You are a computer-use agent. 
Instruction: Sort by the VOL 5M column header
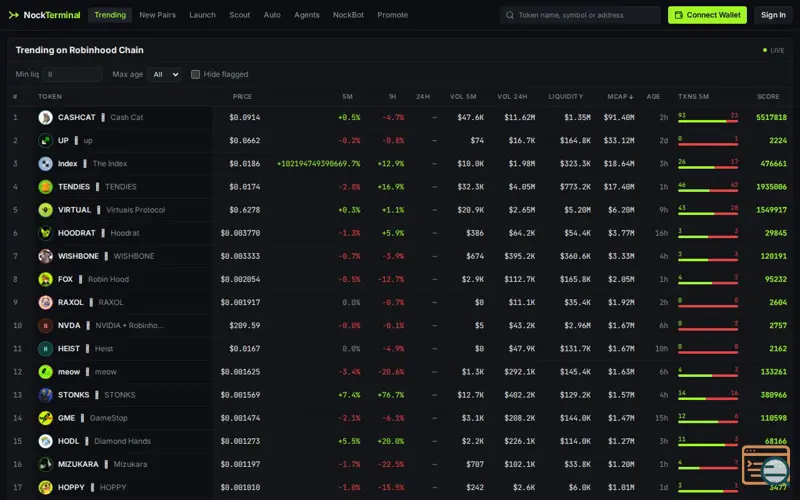(x=463, y=96)
